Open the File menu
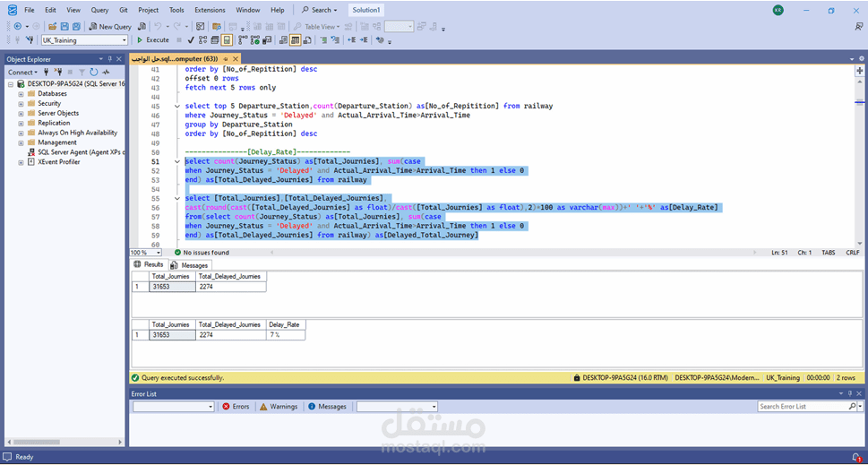Viewport: 868px width, 465px height. (x=30, y=10)
